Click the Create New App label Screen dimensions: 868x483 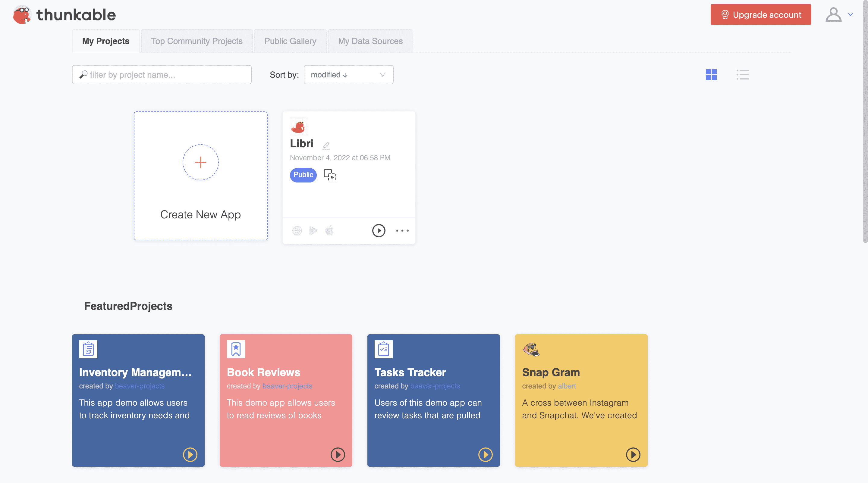click(x=200, y=214)
